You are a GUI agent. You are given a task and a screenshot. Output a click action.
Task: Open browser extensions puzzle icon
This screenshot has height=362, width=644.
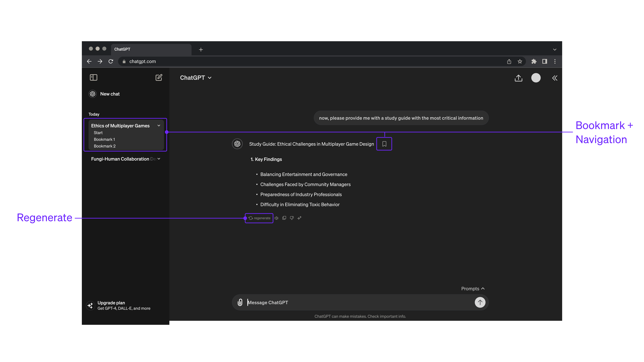(534, 61)
